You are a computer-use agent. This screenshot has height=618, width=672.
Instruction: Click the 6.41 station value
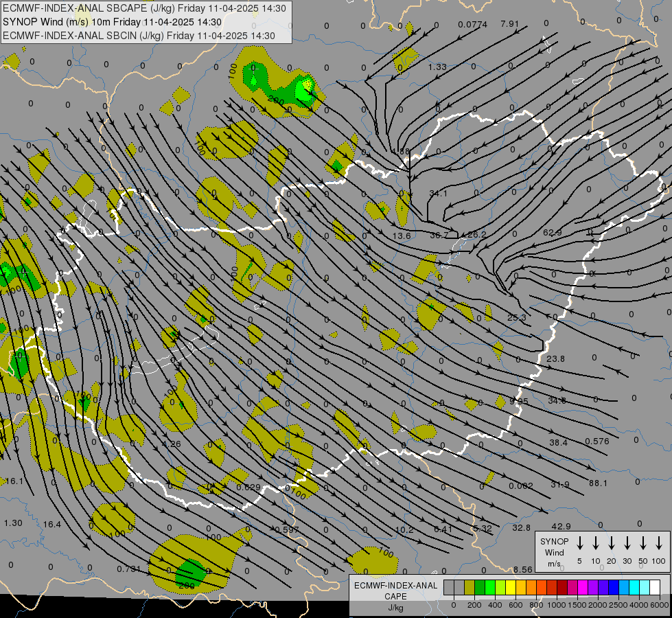[x=443, y=529]
